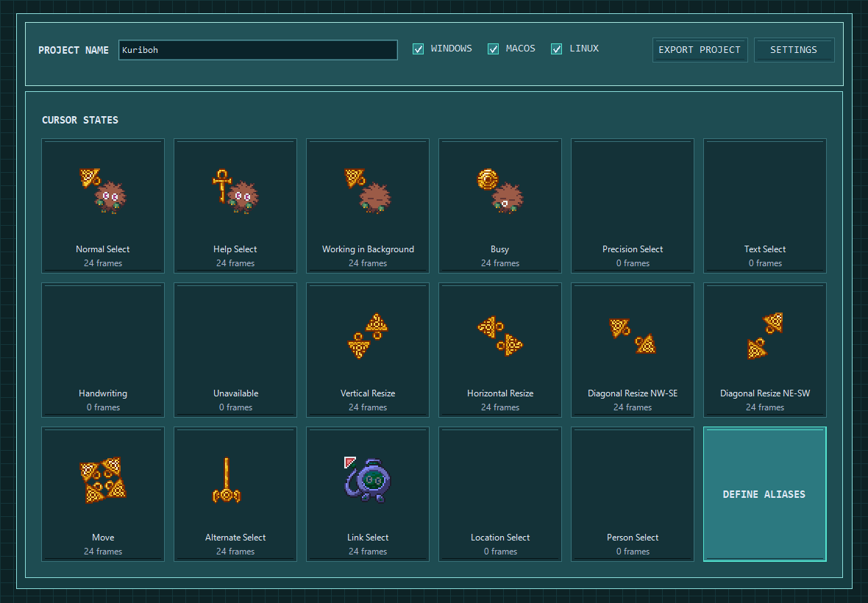Open the empty Text Select cursor card
868x603 pixels.
[764, 206]
